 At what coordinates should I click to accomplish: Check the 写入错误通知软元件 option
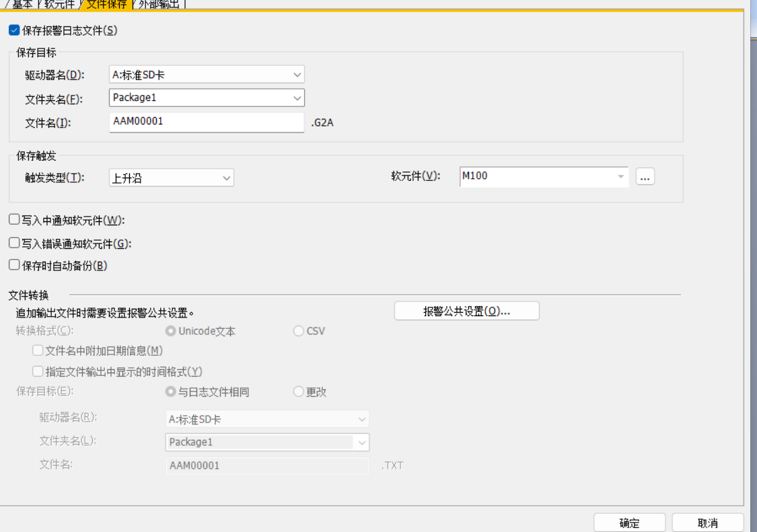tap(14, 243)
